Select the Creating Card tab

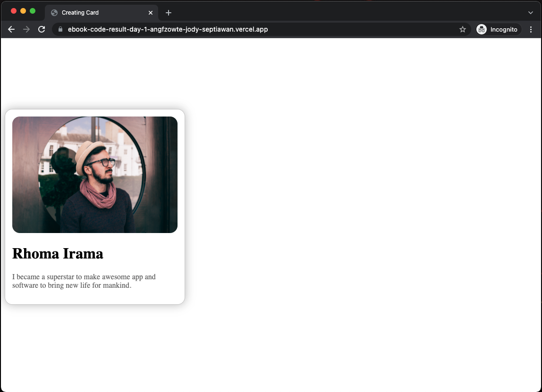102,13
